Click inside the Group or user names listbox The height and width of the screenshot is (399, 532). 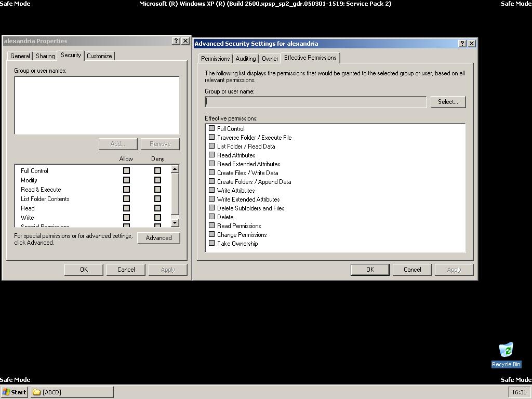click(x=97, y=105)
